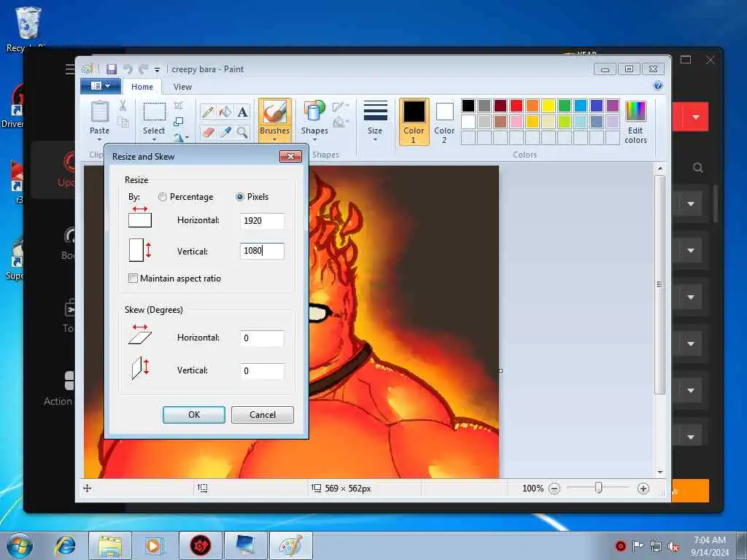747x560 pixels.
Task: Pick the black color swatch
Action: tap(468, 105)
